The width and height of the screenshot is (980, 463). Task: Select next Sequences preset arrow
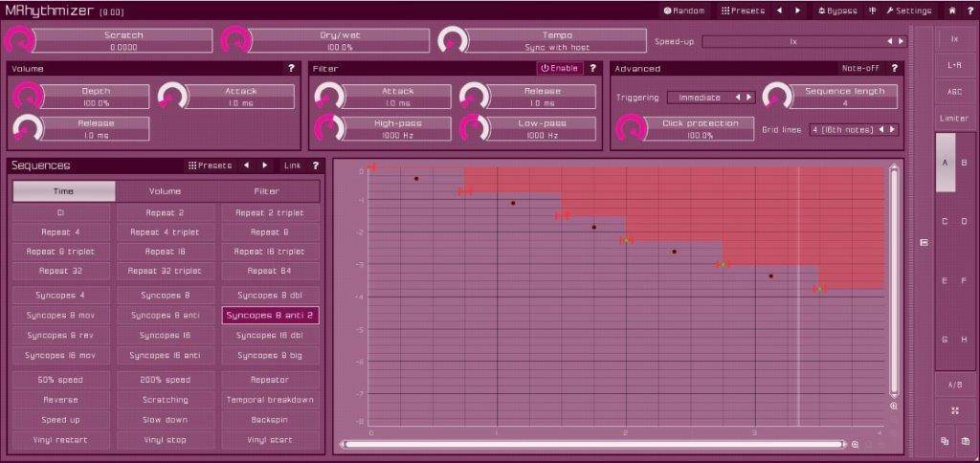[265, 165]
